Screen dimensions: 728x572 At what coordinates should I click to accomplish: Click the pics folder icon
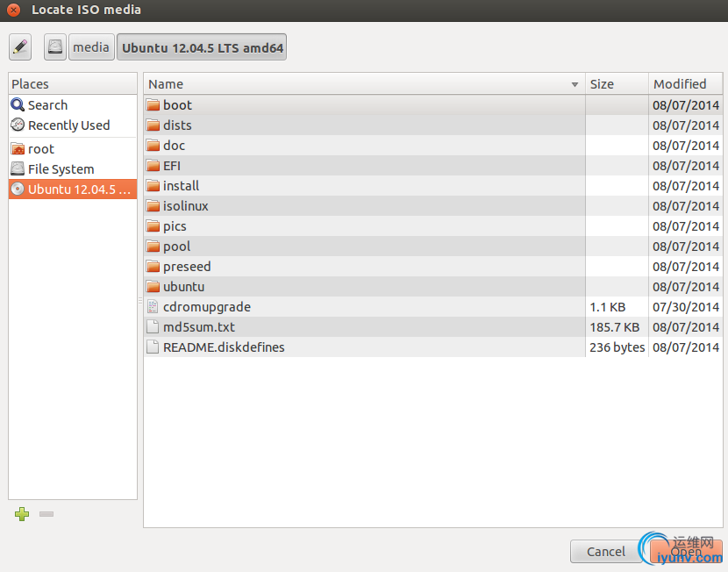coord(153,226)
